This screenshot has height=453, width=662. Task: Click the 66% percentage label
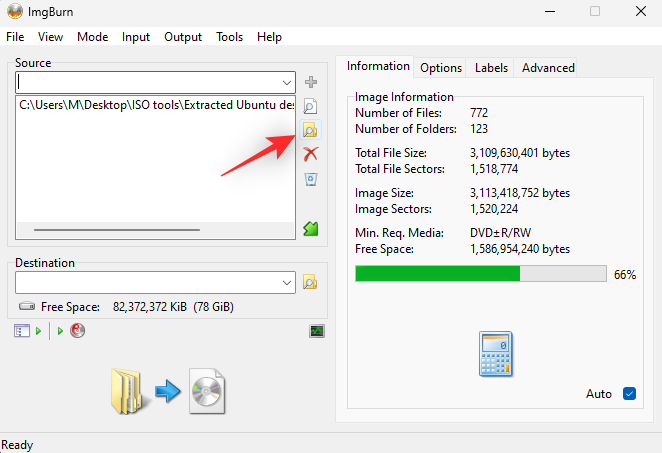coord(625,275)
